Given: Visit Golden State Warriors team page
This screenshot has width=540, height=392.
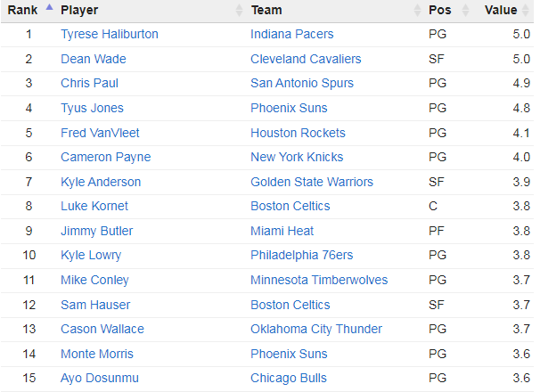Looking at the screenshot, I should (x=312, y=182).
